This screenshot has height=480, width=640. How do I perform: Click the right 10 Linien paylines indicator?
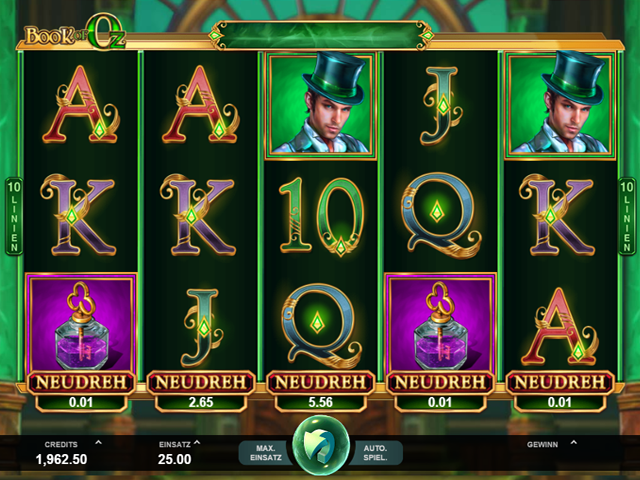tap(627, 216)
